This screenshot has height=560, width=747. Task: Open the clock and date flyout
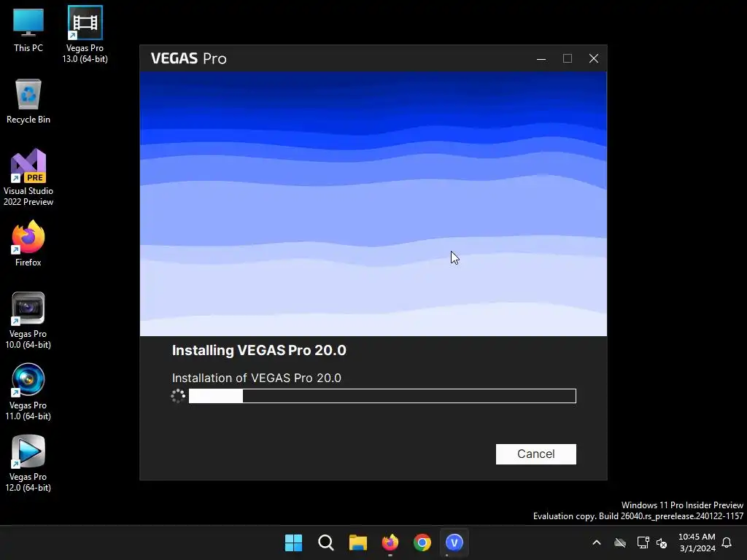(697, 542)
